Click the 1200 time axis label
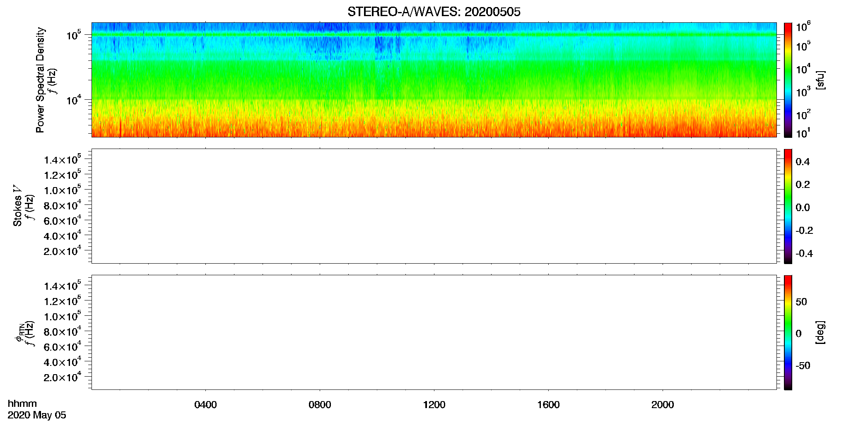The width and height of the screenshot is (868, 447). [x=434, y=405]
